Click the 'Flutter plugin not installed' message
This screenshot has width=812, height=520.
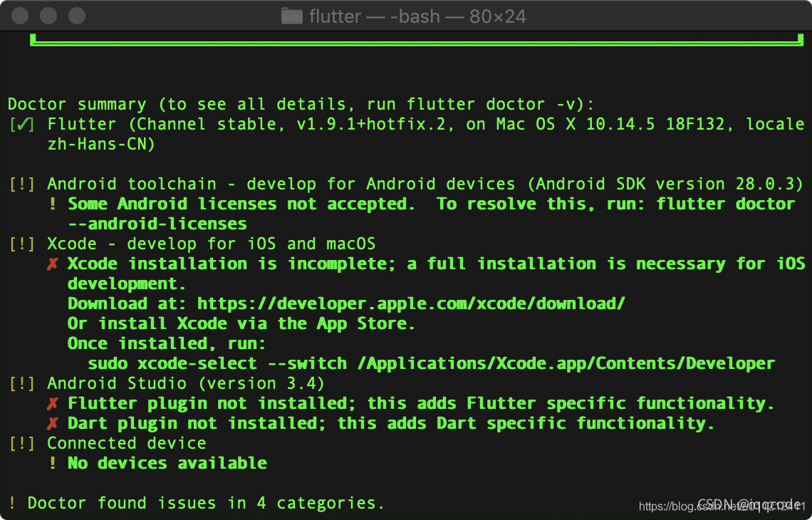(x=421, y=403)
